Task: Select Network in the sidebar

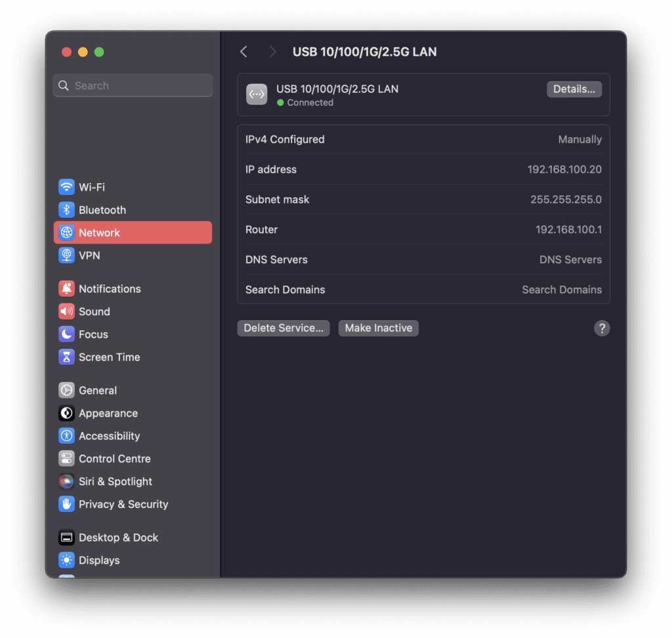Action: coord(133,232)
